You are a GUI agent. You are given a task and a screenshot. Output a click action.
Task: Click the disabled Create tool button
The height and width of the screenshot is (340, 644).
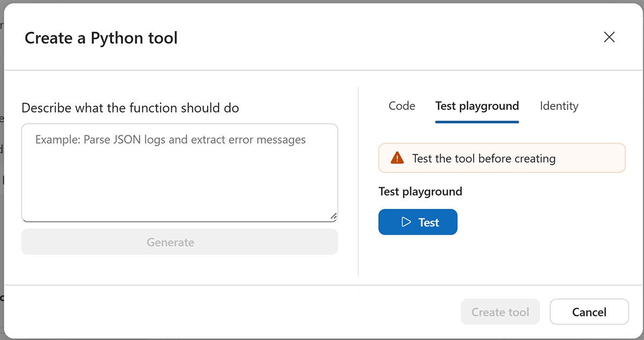point(500,312)
